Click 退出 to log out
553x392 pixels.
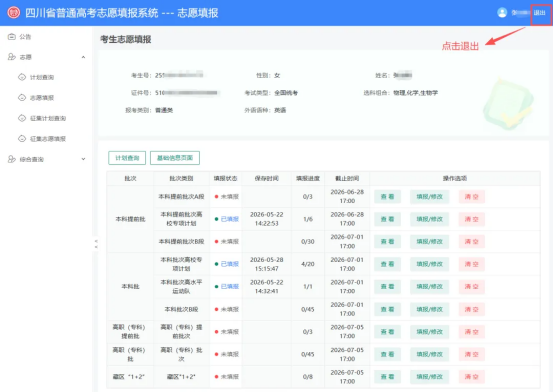pyautogui.click(x=539, y=13)
